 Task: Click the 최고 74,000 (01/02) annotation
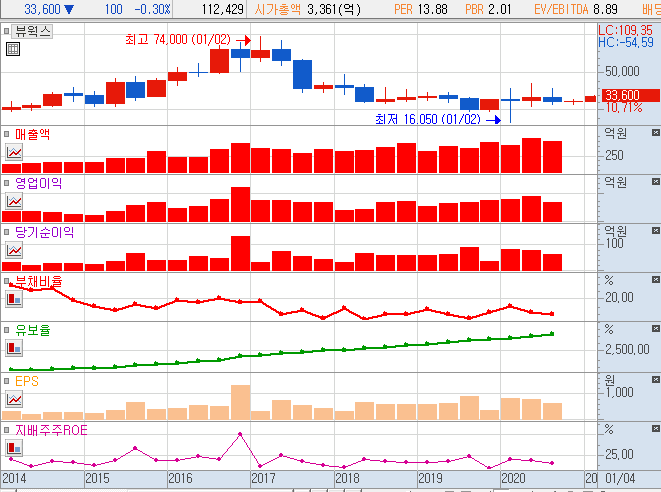pyautogui.click(x=178, y=39)
